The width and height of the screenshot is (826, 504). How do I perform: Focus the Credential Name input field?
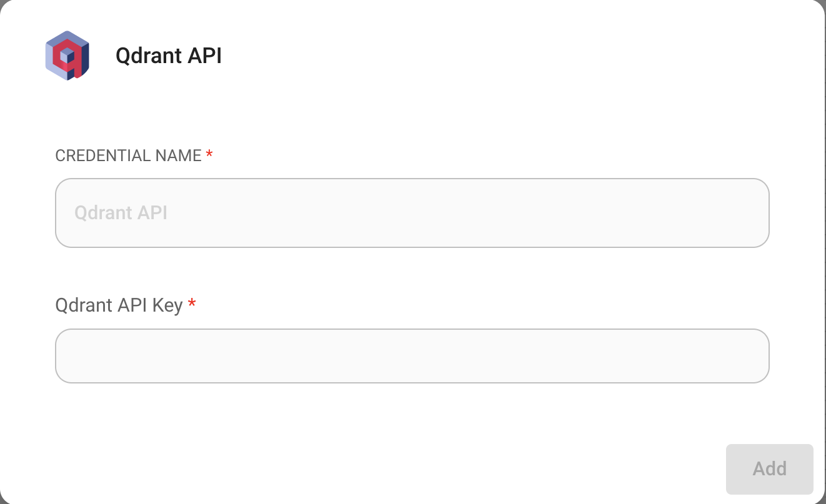[412, 213]
